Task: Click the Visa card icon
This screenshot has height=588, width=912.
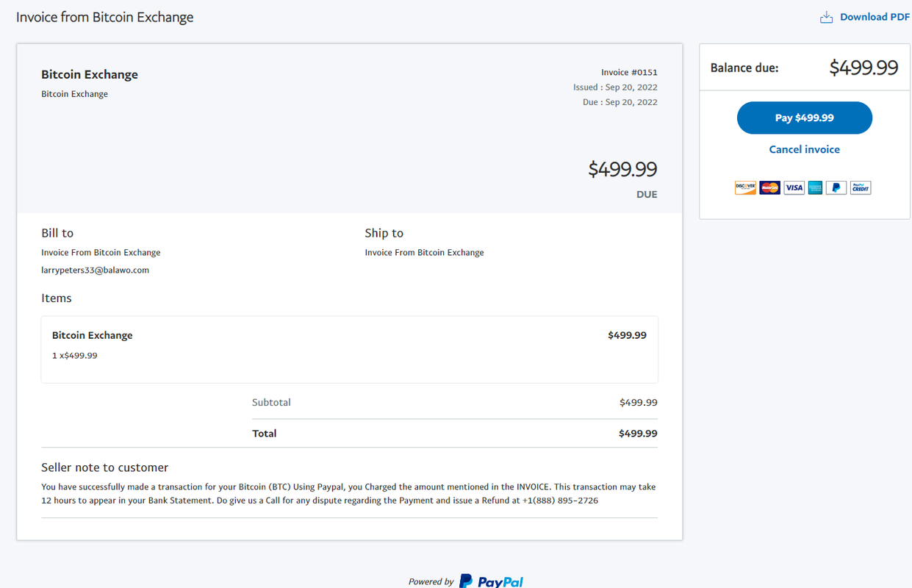Action: tap(794, 187)
